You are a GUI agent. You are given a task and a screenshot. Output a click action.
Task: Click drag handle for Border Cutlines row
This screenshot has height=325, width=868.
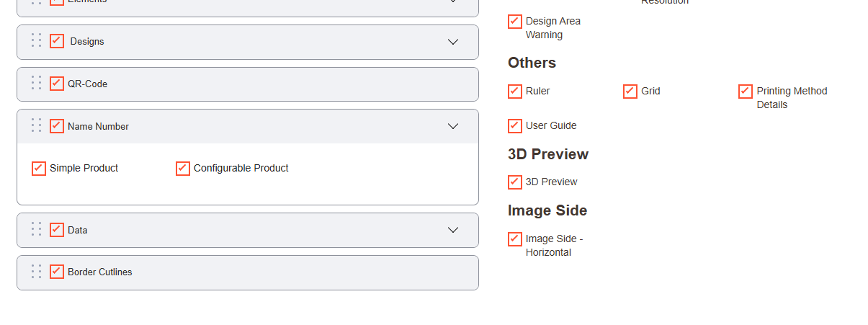point(36,272)
